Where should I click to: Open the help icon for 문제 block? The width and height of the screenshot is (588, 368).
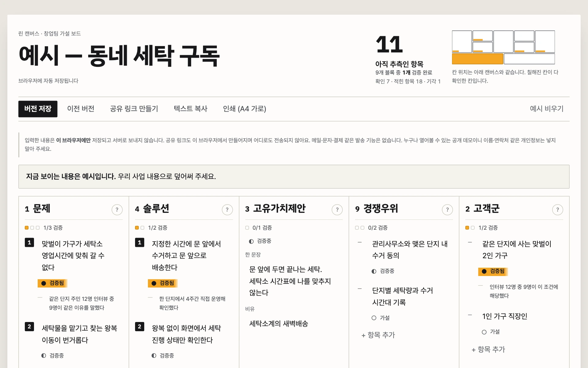pos(117,210)
